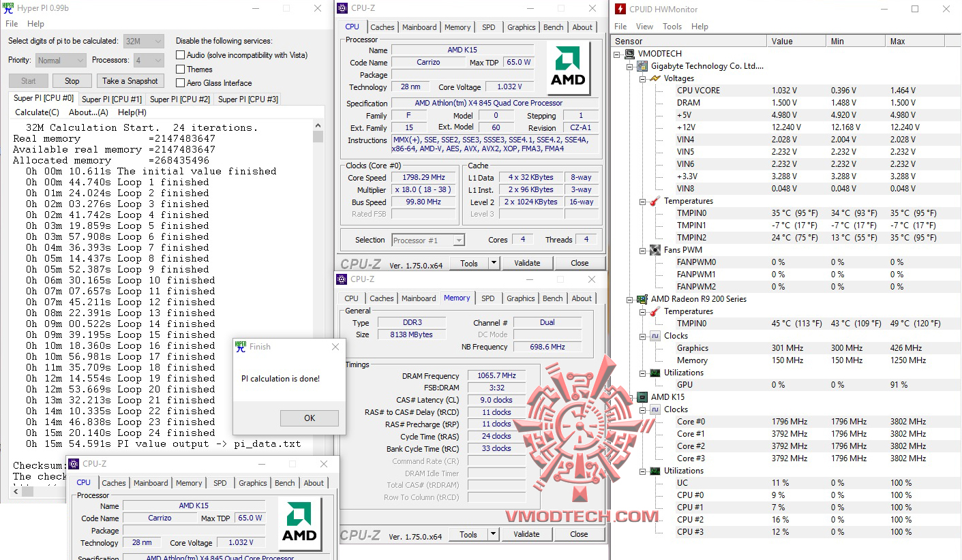Image resolution: width=962 pixels, height=560 pixels.
Task: Open the SPD tab in the CPU-Z Memory timings window
Action: pos(488,298)
